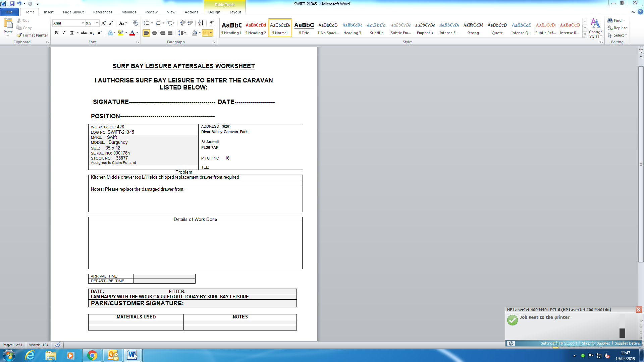Toggle Show/Hide paragraph marks
The image size is (644, 362).
[212, 23]
